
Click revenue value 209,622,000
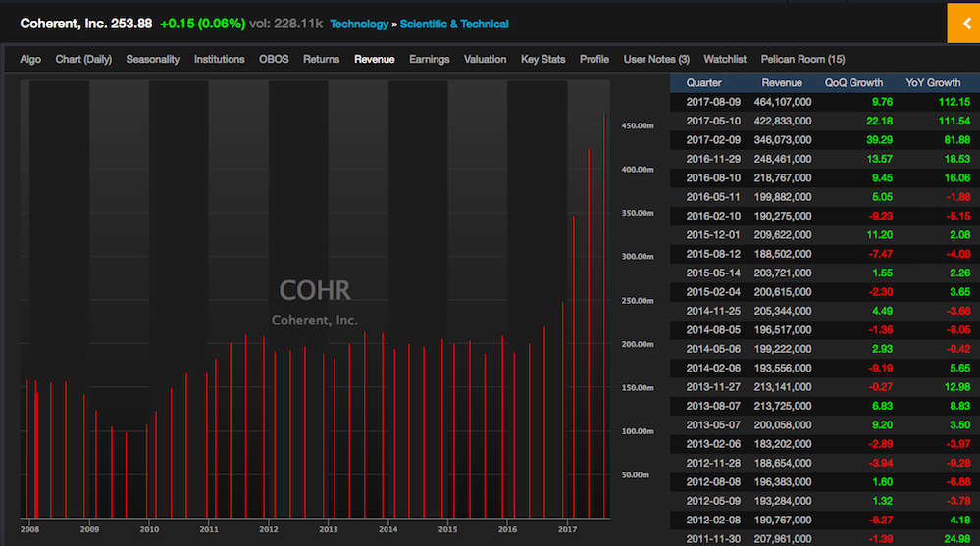[783, 235]
